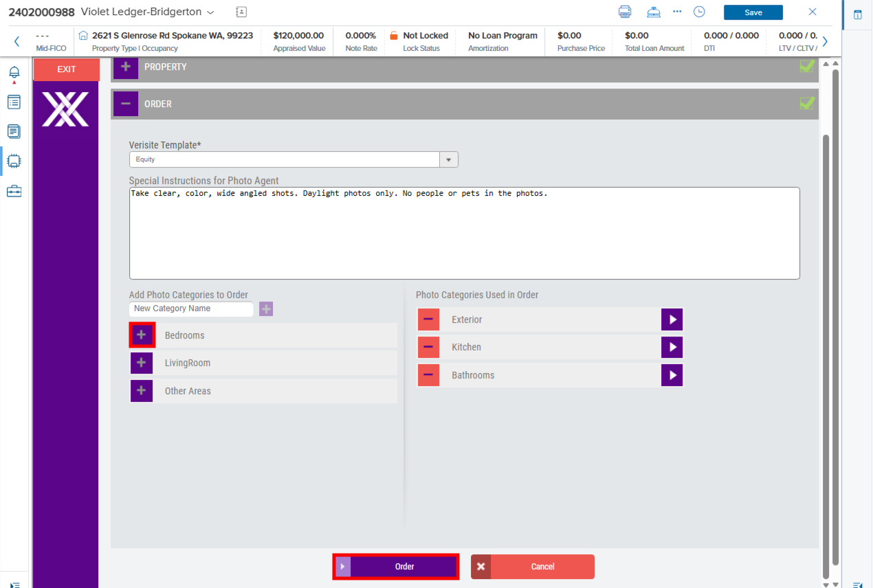Click the clock history icon

[x=699, y=12]
